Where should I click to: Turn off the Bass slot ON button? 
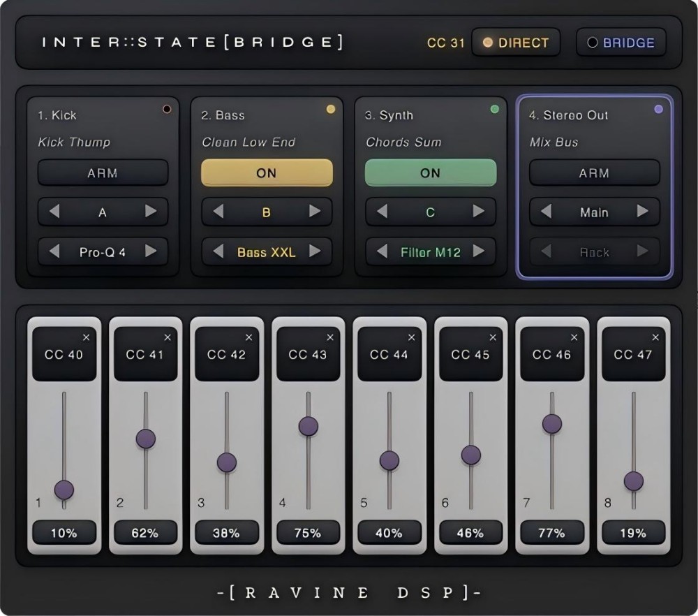pos(267,173)
